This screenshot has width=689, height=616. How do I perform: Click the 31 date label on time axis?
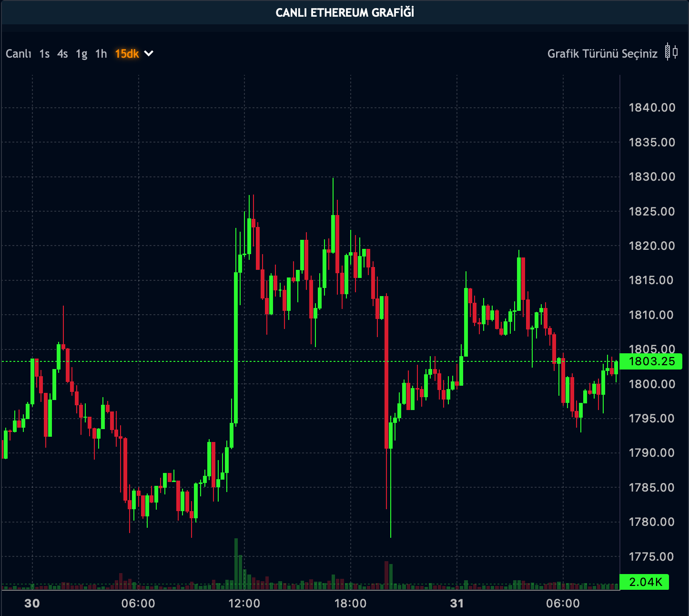pyautogui.click(x=457, y=604)
